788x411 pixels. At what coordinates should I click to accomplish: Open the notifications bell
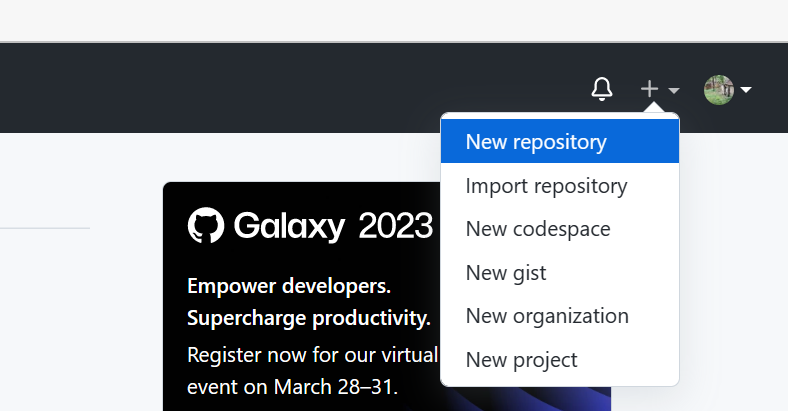click(602, 90)
